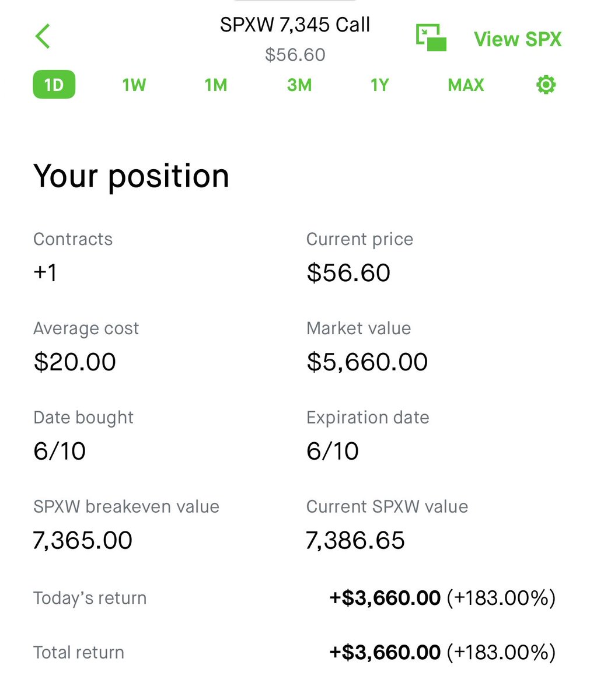Image resolution: width=590 pixels, height=700 pixels.
Task: Tap the Average cost $20.00 value
Action: tap(75, 362)
